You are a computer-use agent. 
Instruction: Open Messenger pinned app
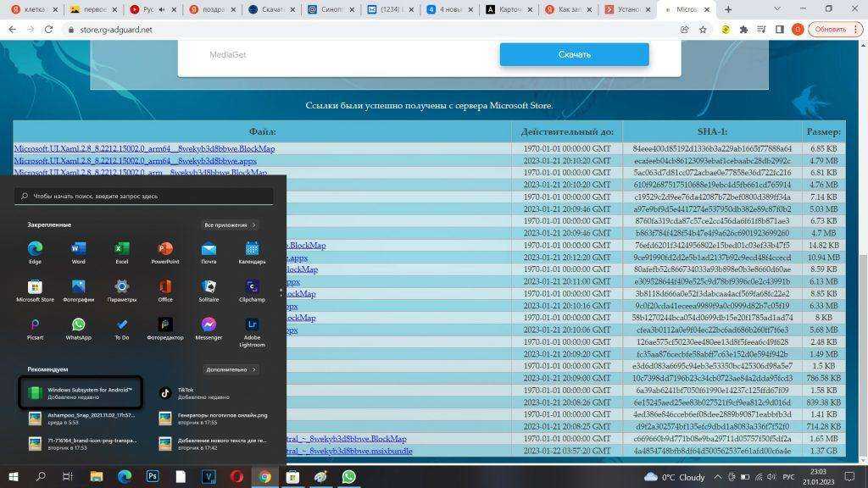(x=209, y=327)
